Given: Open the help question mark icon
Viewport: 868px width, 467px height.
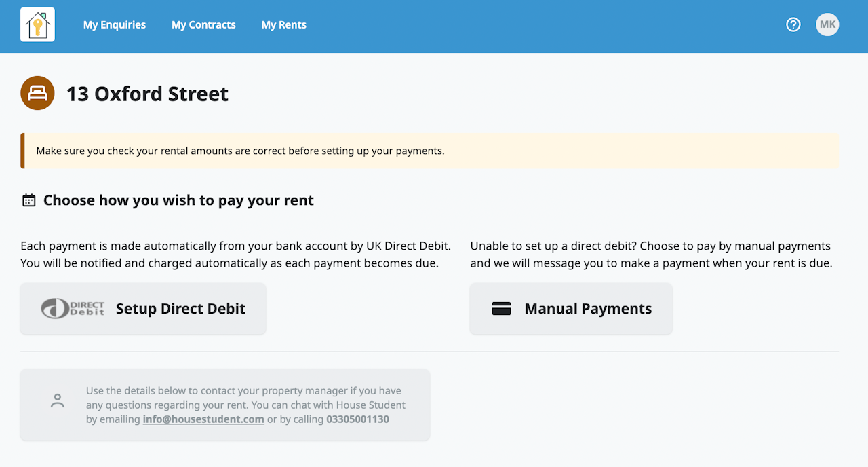Looking at the screenshot, I should point(793,25).
